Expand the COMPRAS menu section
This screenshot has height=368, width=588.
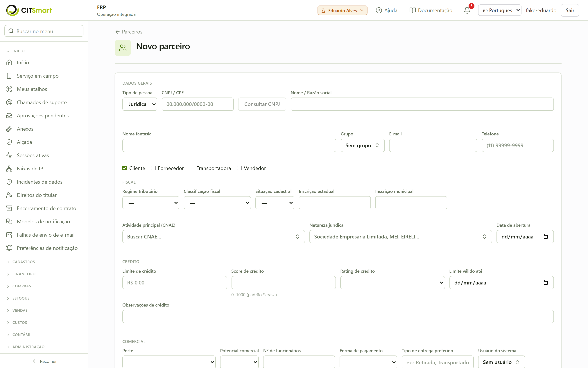point(22,286)
